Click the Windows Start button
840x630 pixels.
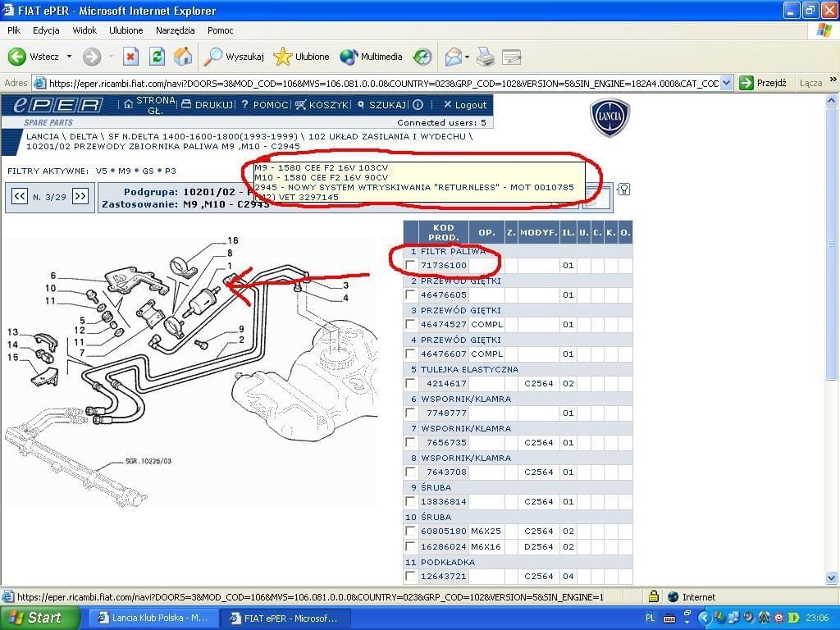(39, 619)
